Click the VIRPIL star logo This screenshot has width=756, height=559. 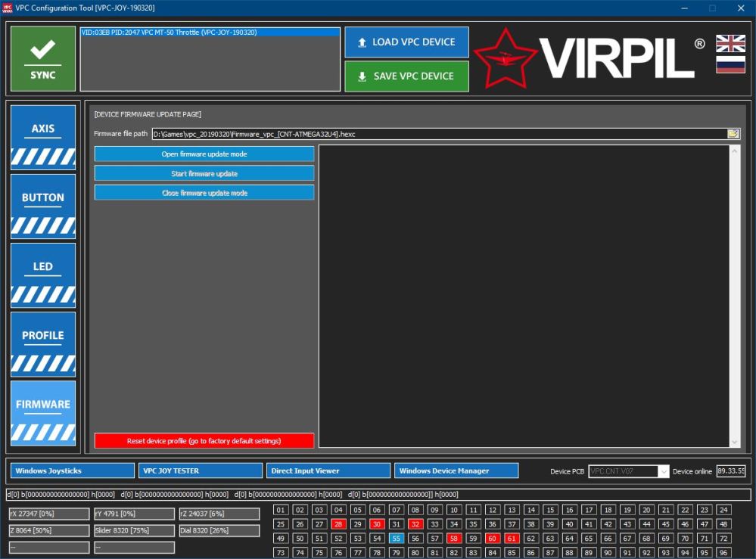[504, 57]
